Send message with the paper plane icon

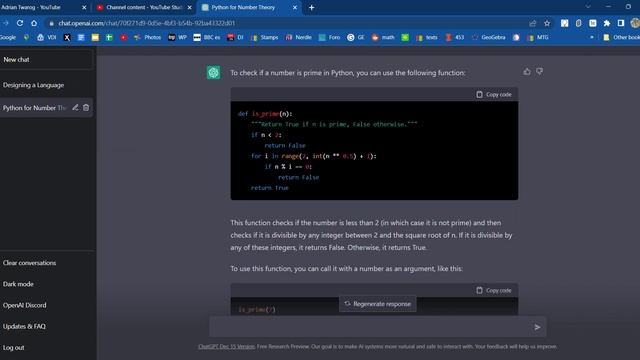point(537,327)
